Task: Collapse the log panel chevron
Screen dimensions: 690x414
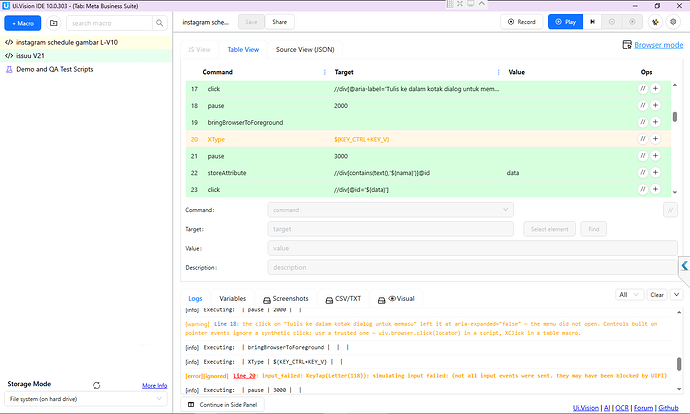Action: (676, 295)
